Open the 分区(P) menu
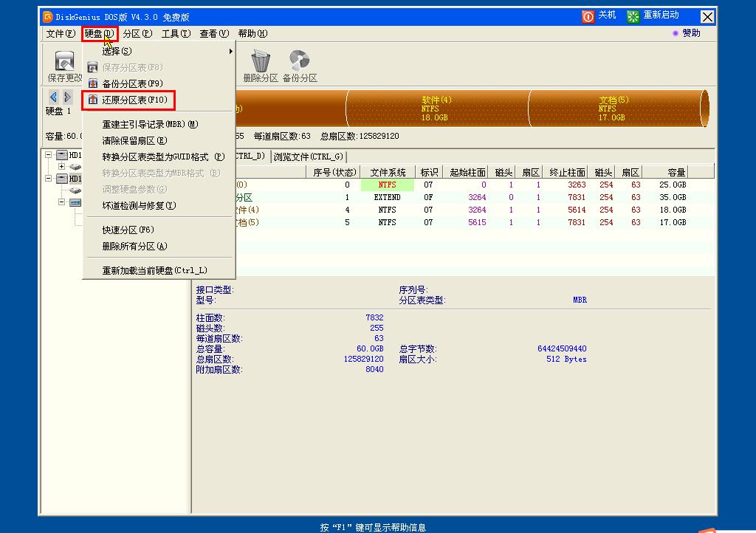 click(x=137, y=33)
